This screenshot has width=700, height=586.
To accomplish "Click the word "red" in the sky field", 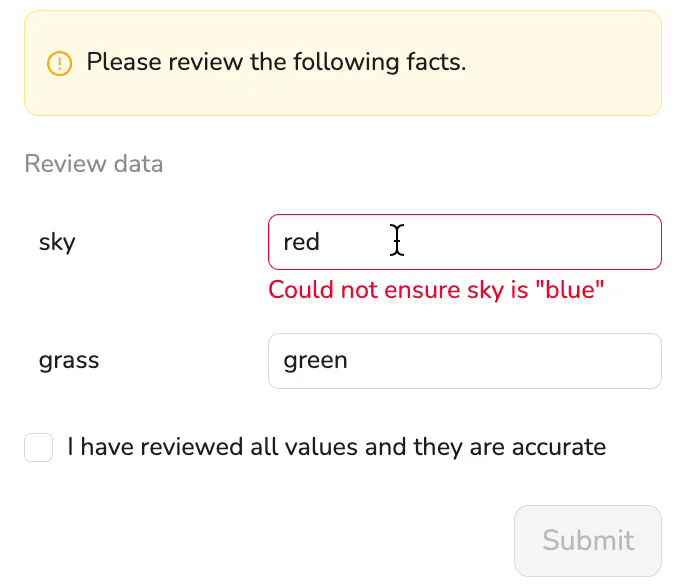I will point(301,242).
